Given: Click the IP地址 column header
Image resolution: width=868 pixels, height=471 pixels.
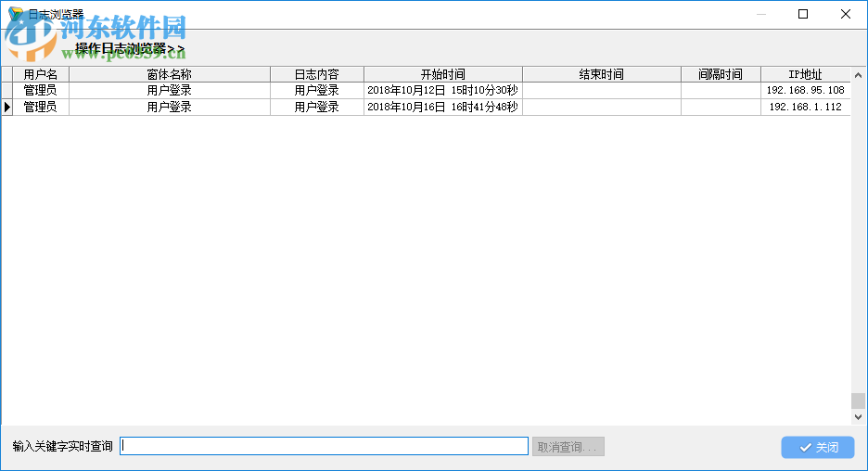Looking at the screenshot, I should [x=806, y=74].
